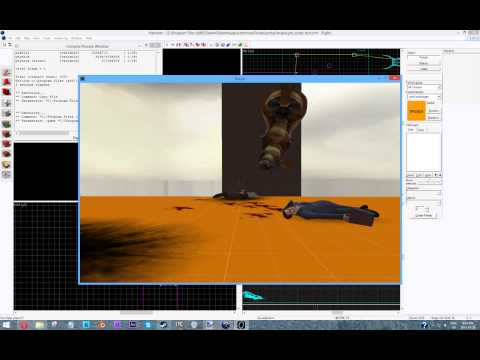Open the Texture group dropdown

[x=424, y=87]
